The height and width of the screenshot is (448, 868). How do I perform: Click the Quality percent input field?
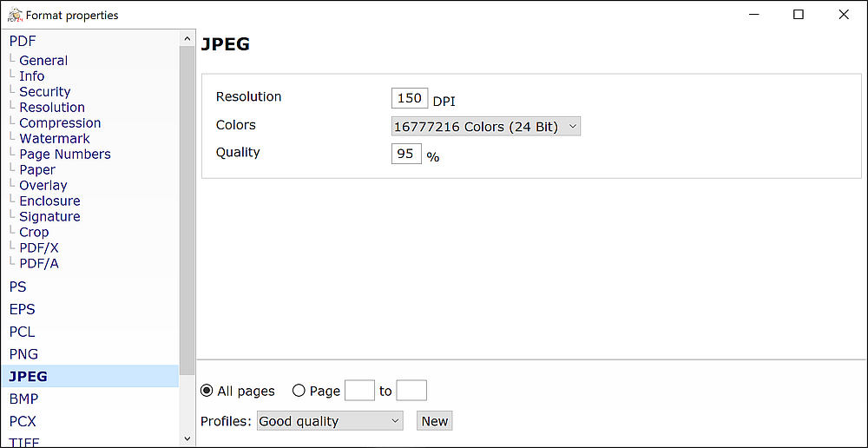(x=406, y=154)
